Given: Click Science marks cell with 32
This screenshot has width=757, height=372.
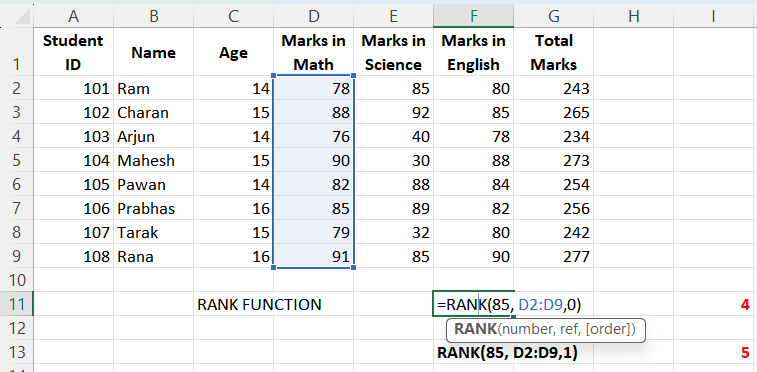Looking at the screenshot, I should pyautogui.click(x=393, y=233).
